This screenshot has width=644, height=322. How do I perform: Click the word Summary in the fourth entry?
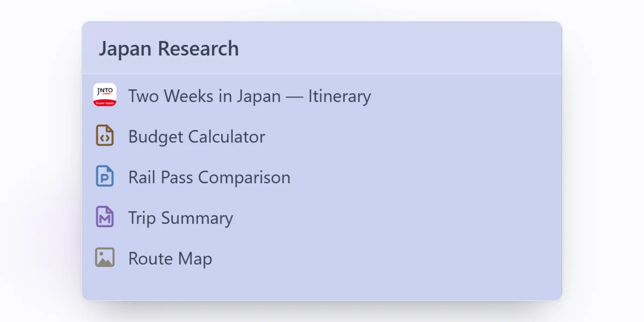(x=197, y=218)
